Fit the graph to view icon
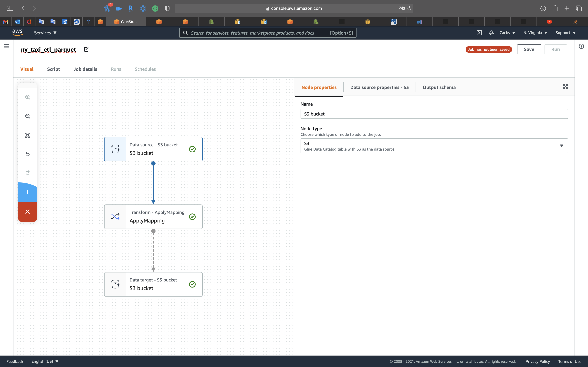Image resolution: width=588 pixels, height=367 pixels. point(27,135)
